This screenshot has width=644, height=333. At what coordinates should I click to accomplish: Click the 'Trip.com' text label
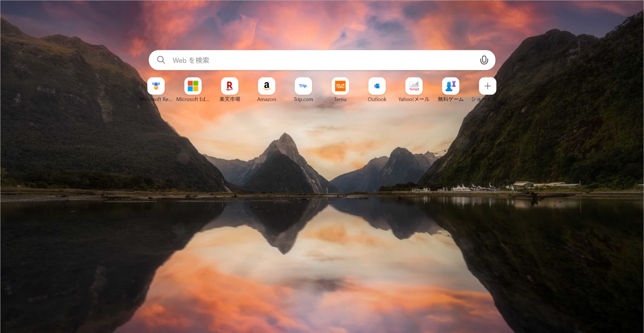[x=303, y=99]
